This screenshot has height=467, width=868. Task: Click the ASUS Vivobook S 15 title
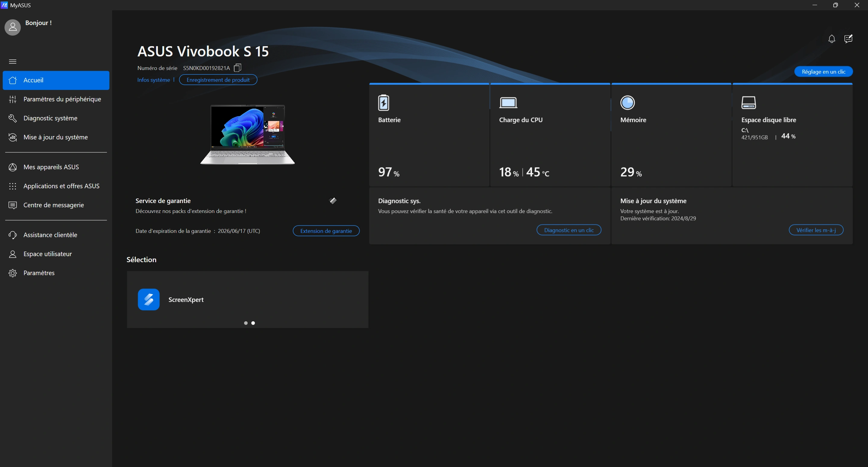[x=203, y=51]
